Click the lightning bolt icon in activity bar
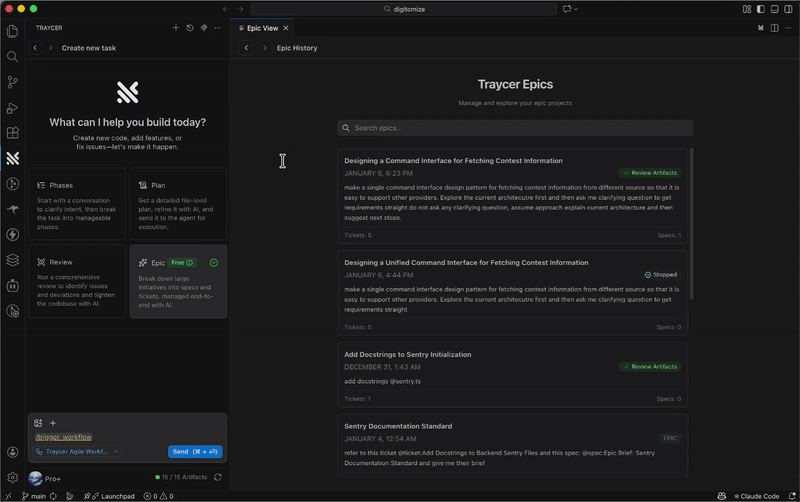 13,235
